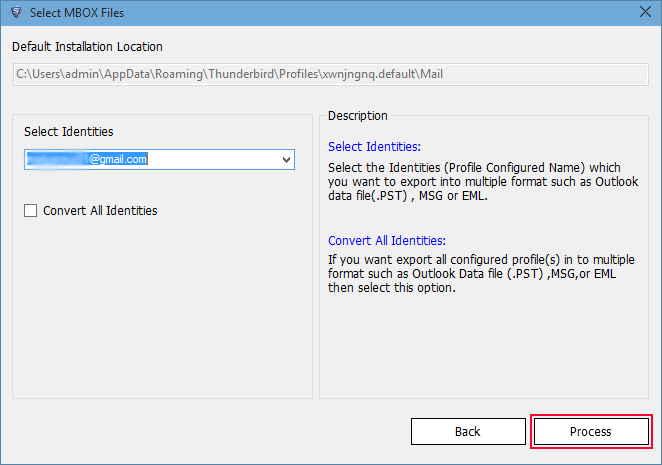Click the 'Description' group box label
Screen dimensions: 662x465
pyautogui.click(x=358, y=116)
